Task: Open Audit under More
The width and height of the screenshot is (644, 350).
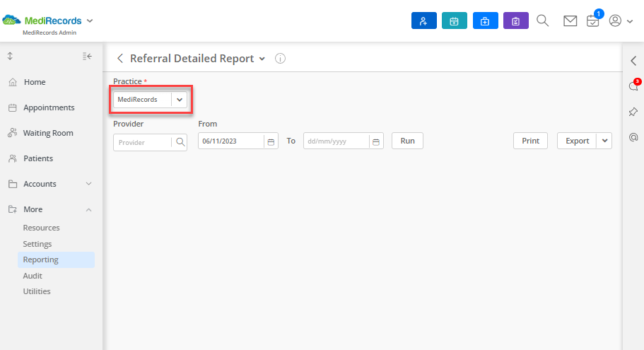Action: coord(33,276)
